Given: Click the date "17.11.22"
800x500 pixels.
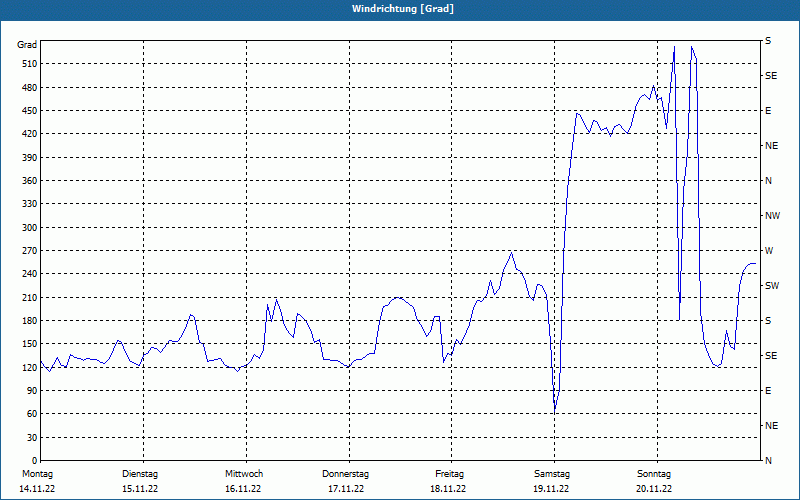Looking at the screenshot, I should (345, 489).
